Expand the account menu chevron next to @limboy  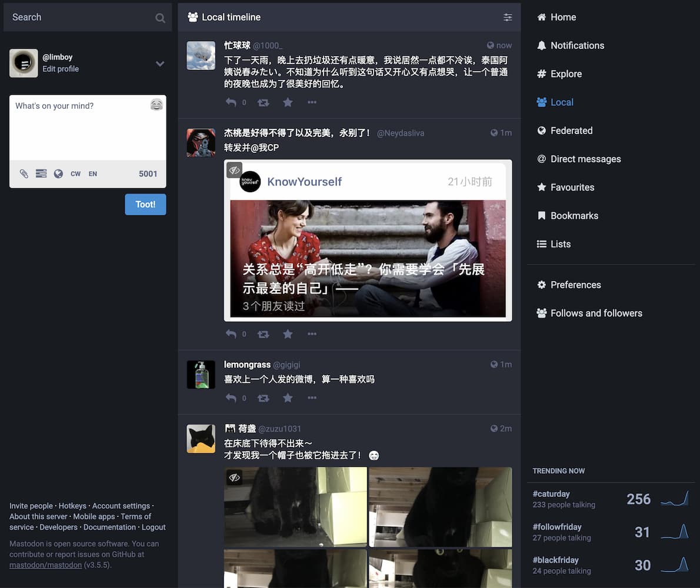160,64
